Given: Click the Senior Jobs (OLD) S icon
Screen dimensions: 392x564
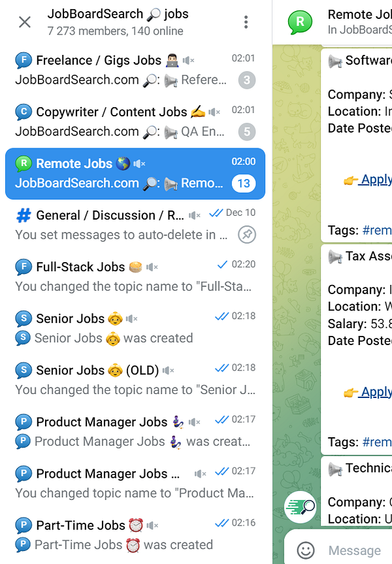Looking at the screenshot, I should [x=24, y=371].
